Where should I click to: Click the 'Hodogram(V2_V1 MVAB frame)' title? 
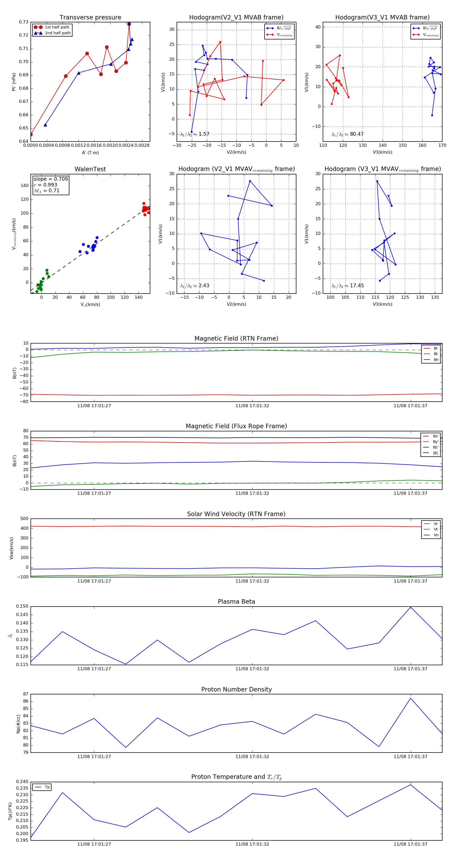[236, 18]
